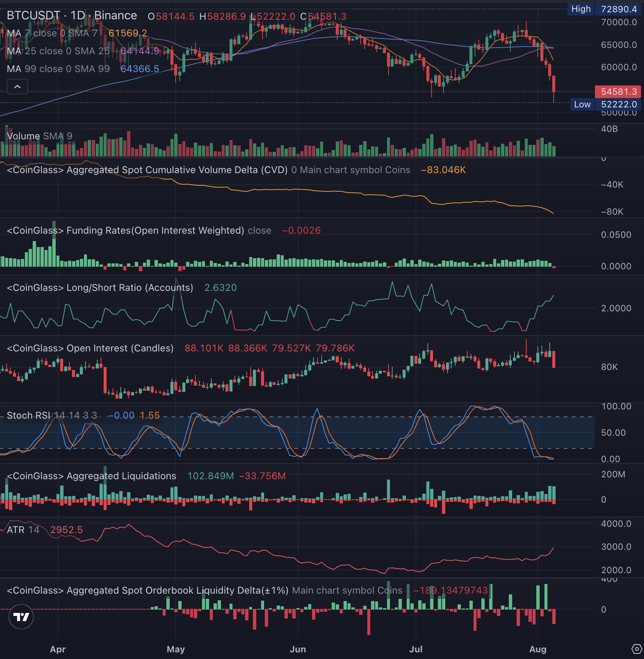The width and height of the screenshot is (644, 659).
Task: Click the Jul date on time axis
Action: (x=416, y=649)
